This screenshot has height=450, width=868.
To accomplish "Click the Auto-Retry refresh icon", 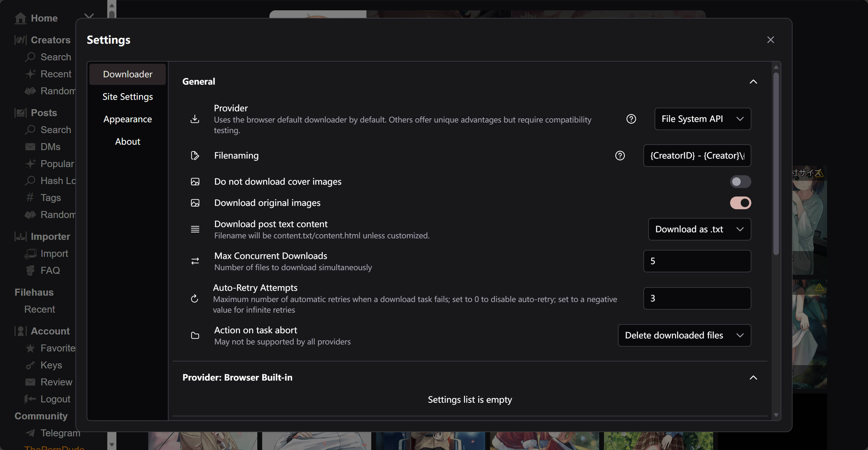I will pos(195,299).
